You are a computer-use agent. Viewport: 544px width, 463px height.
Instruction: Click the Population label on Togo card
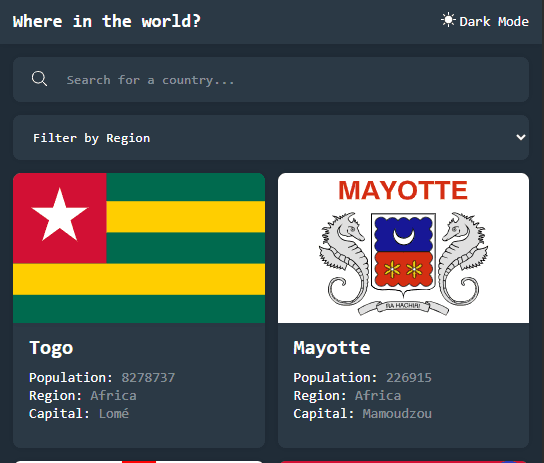pos(71,378)
